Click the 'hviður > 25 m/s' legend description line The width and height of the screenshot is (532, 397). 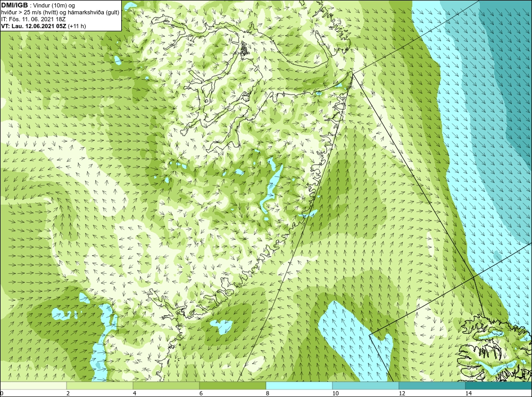tap(60, 12)
